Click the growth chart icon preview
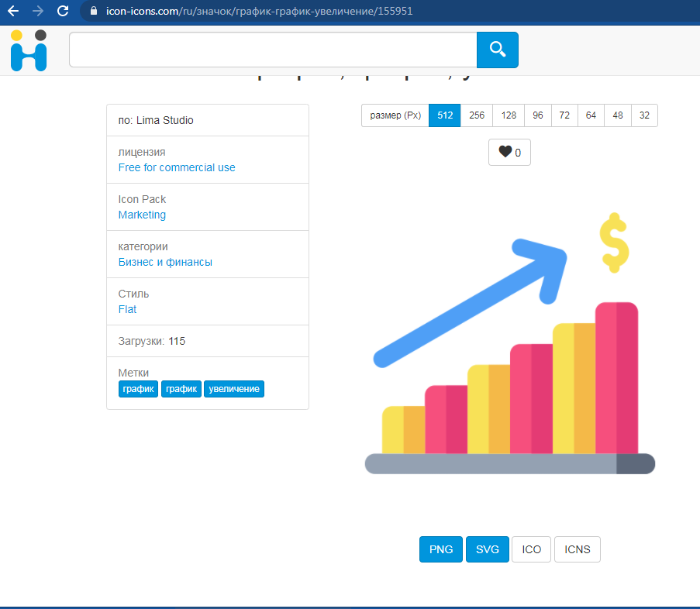 point(509,345)
